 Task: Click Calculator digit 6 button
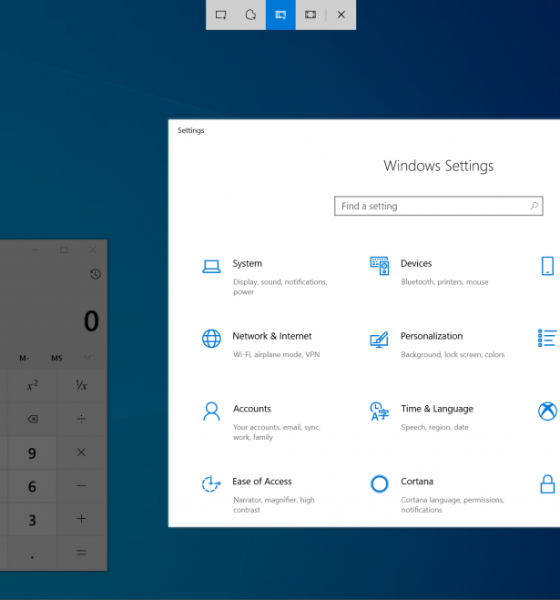[x=32, y=486]
